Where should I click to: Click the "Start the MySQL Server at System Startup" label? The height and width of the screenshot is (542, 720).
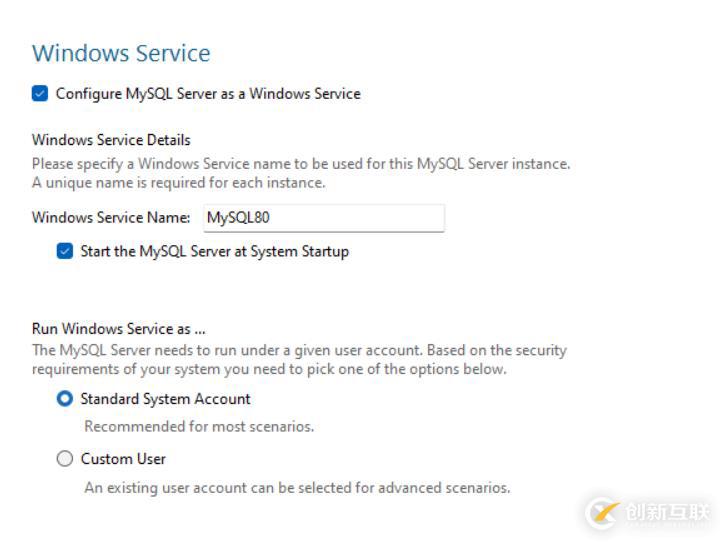click(x=214, y=252)
